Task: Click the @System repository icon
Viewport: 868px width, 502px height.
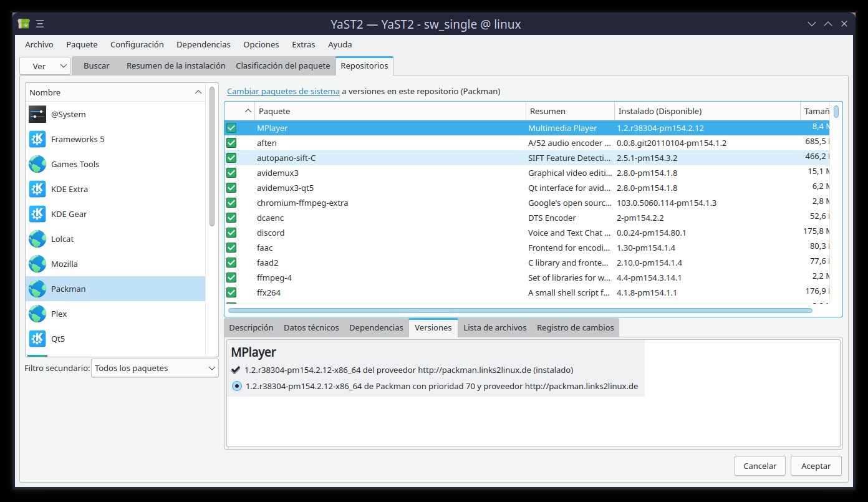Action: (37, 114)
